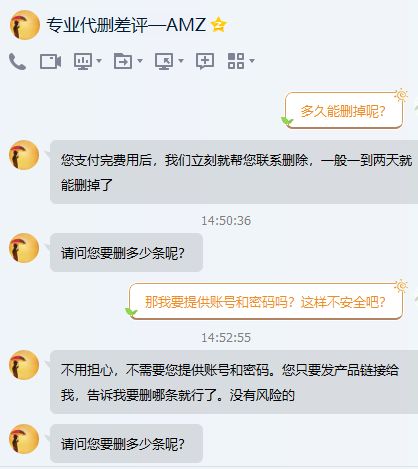Click the last 请问您要删多少条呢? message at the bottom
Image resolution: width=418 pixels, height=469 pixels.
coord(126,443)
